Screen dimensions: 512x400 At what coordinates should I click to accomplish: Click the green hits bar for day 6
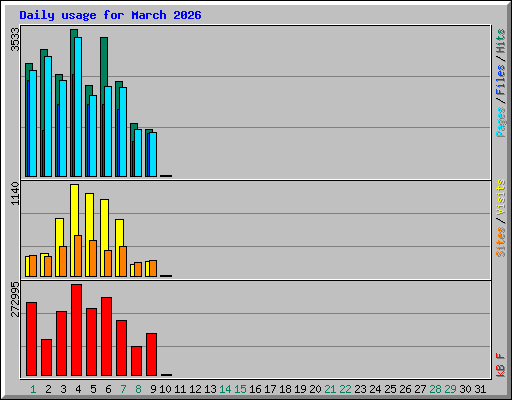[104, 62]
